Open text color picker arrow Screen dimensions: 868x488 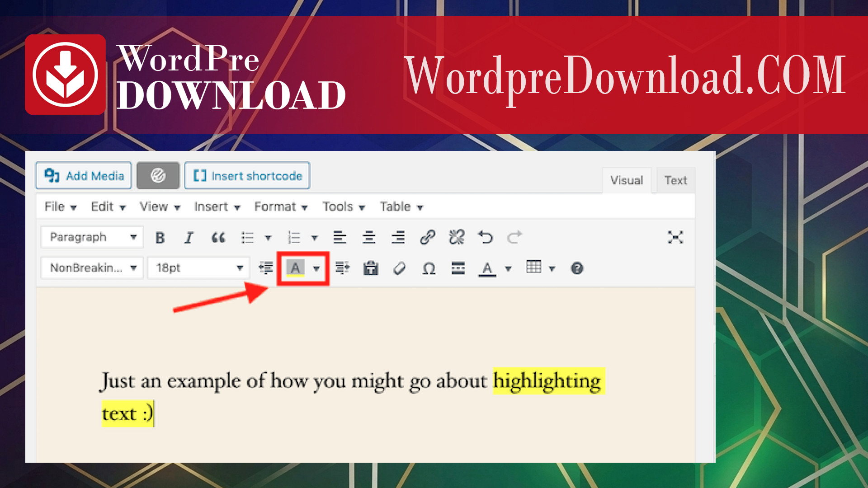[508, 268]
